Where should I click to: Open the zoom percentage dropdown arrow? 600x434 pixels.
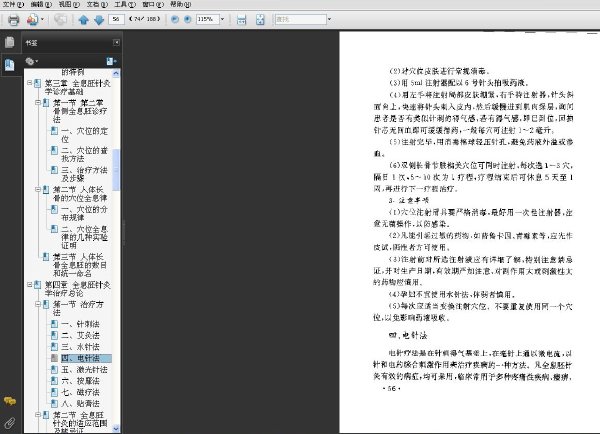point(222,19)
